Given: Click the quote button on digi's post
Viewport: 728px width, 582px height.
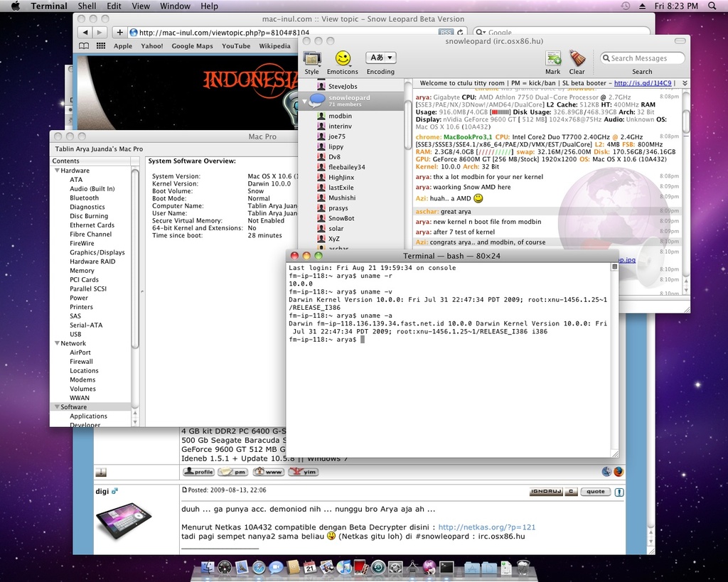Looking at the screenshot, I should pyautogui.click(x=595, y=492).
